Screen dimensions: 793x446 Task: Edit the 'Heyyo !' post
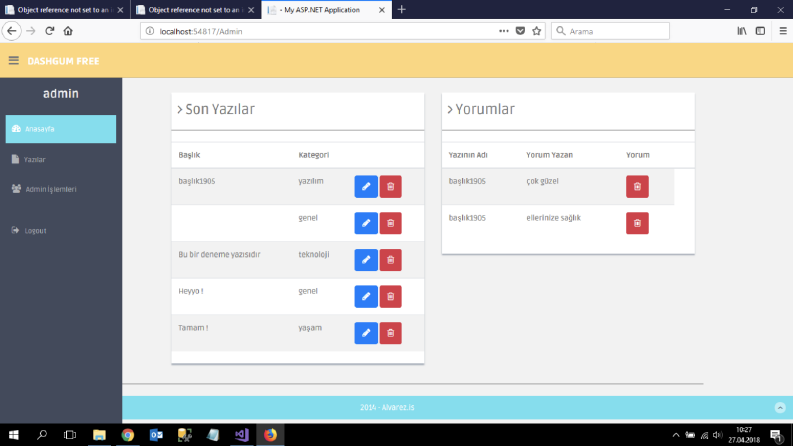point(366,296)
